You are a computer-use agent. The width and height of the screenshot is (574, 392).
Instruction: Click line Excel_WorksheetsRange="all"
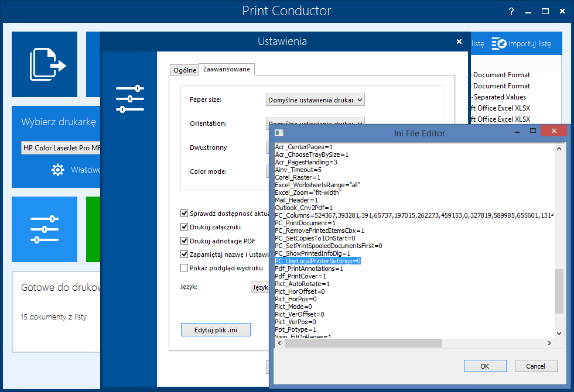coord(317,185)
